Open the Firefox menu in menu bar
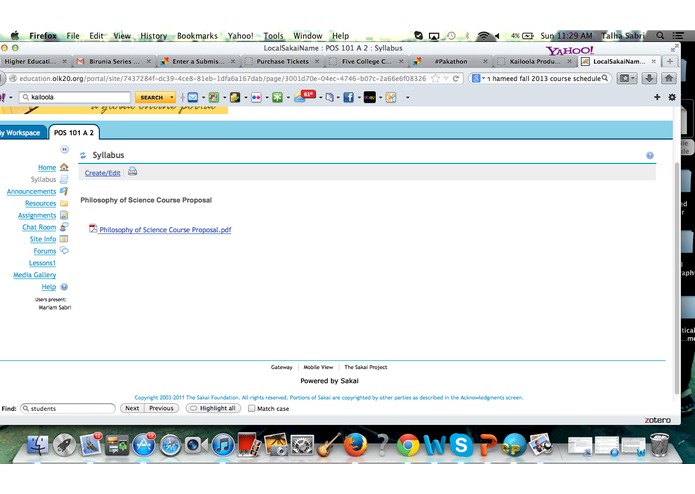695x494 pixels. (x=43, y=36)
